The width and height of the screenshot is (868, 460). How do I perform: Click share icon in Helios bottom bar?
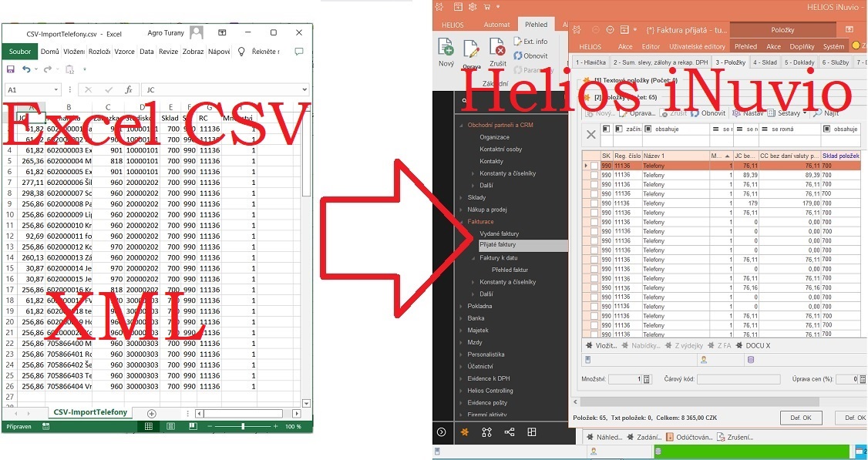pyautogui.click(x=510, y=432)
